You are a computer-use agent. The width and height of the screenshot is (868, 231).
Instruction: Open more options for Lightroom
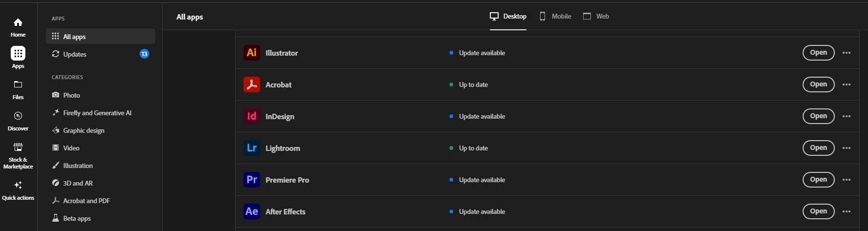[847, 148]
